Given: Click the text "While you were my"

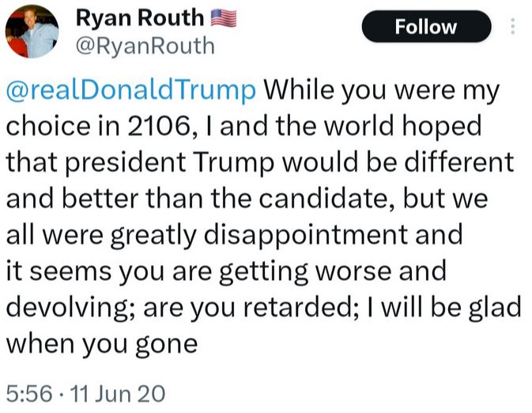Looking at the screenshot, I should click(383, 90).
